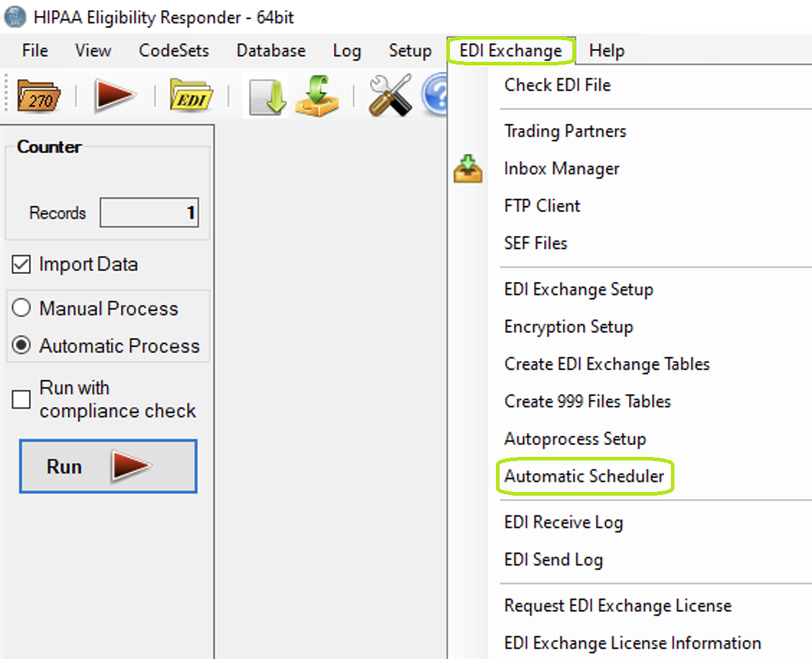View the EDI Receive Log
The width and height of the screenshot is (812, 659).
pos(564,522)
